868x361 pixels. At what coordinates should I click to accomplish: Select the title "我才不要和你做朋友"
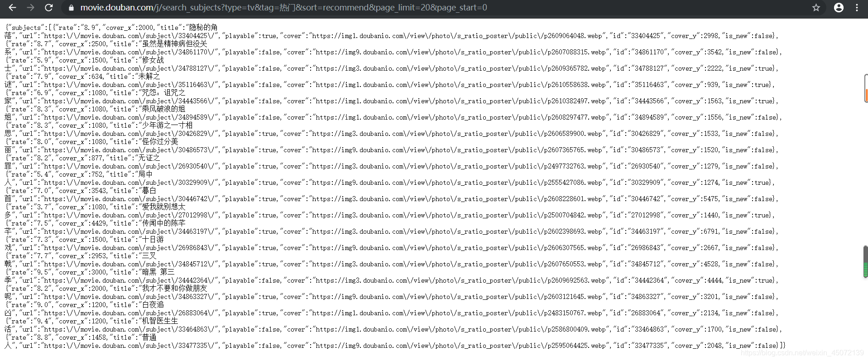(x=174, y=289)
